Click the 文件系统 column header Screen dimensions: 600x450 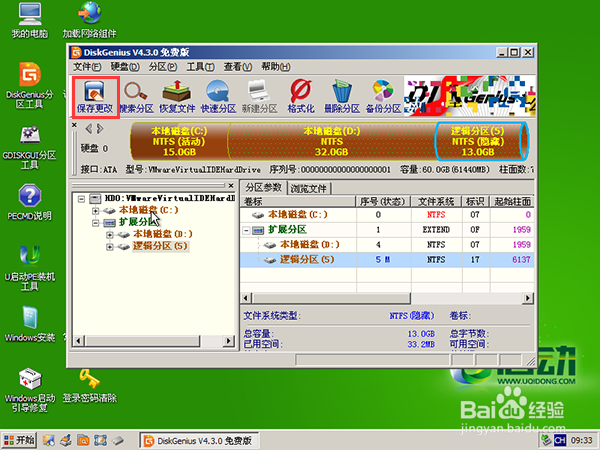[436, 201]
